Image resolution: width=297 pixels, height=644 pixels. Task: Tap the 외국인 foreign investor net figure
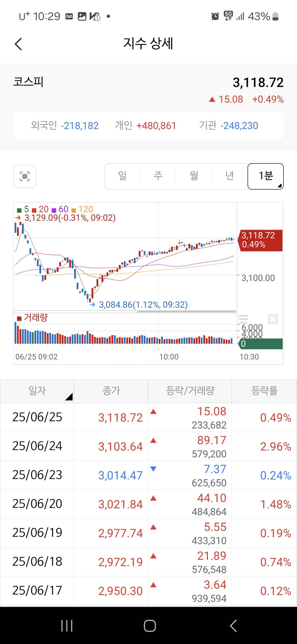tap(65, 126)
